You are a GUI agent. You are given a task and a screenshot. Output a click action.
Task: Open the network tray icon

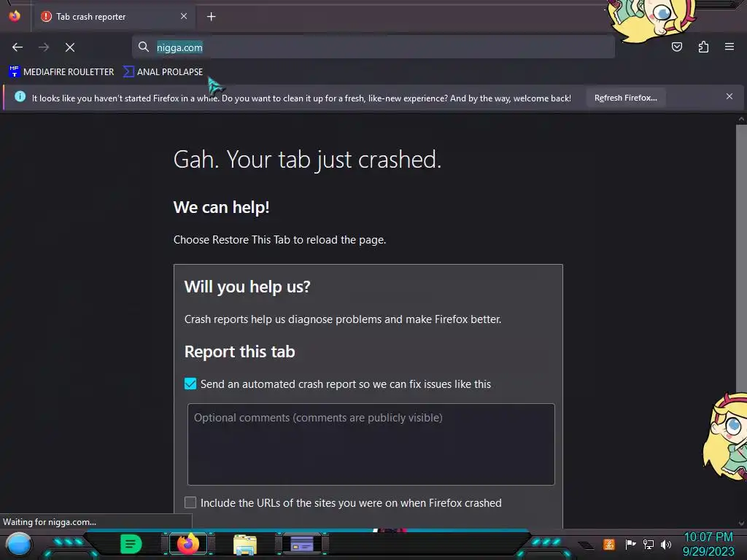(x=649, y=544)
